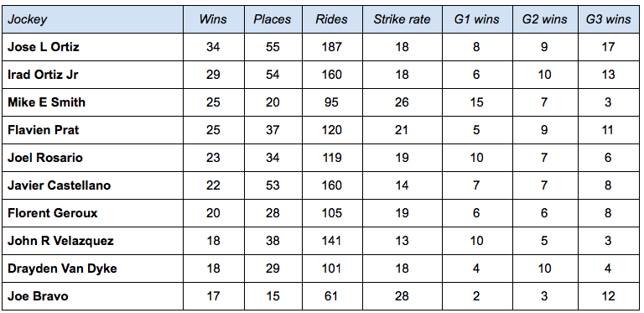This screenshot has height=313, width=644.
Task: Select Joe Bravo's strike rate 28 cell
Action: point(402,296)
